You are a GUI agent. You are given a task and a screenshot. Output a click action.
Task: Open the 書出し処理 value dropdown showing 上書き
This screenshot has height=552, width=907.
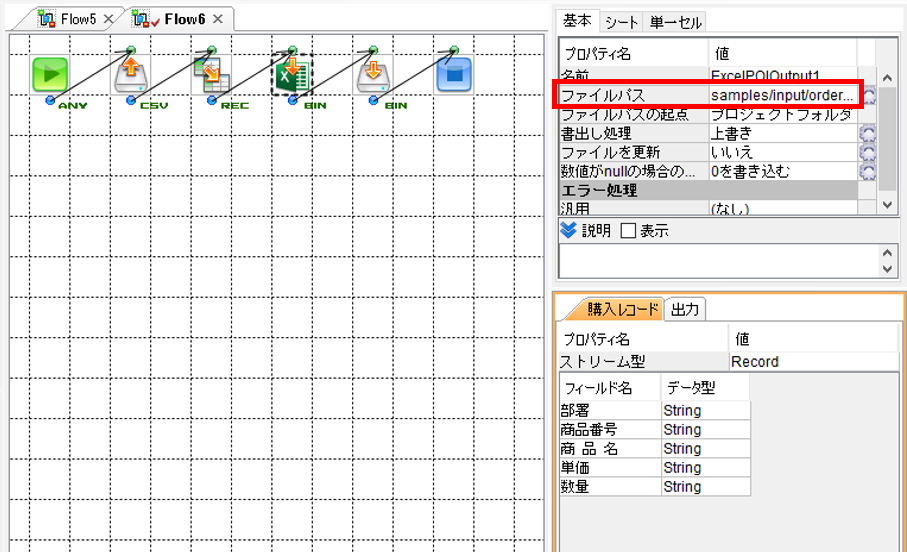783,134
